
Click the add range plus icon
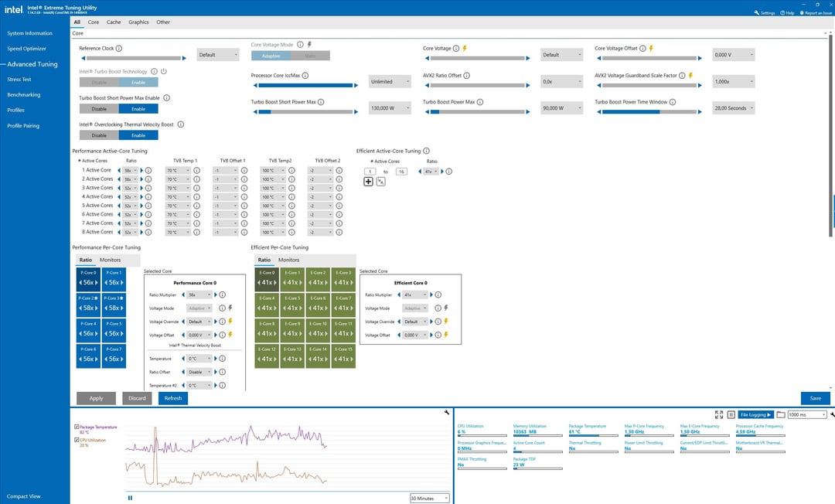(x=368, y=182)
